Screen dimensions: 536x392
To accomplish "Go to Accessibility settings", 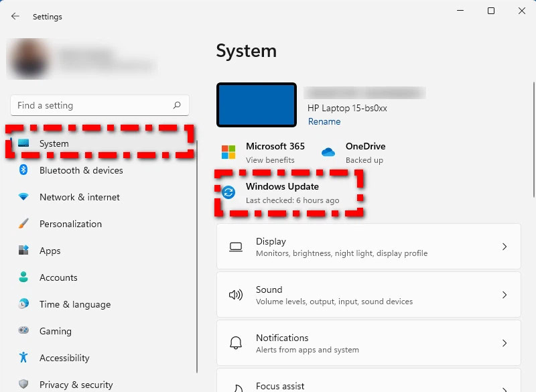I will [x=99, y=357].
